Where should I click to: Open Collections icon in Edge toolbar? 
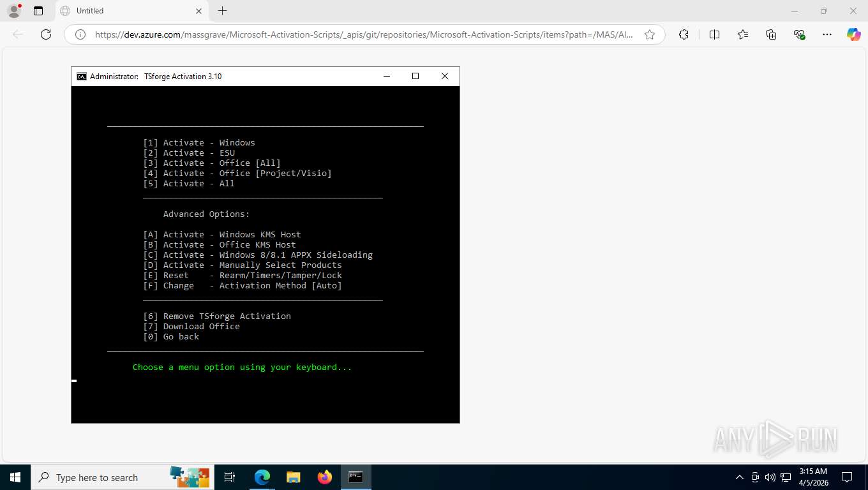771,34
